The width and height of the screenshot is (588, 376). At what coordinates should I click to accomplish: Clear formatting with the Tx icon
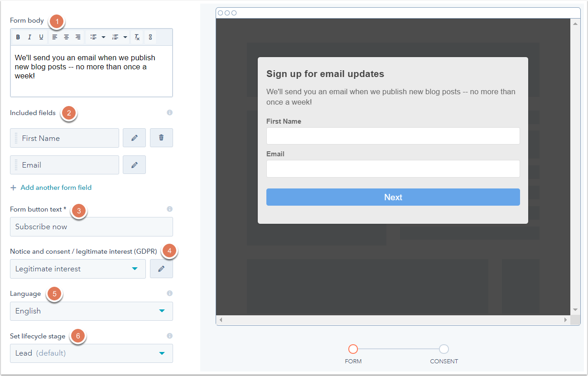pos(137,37)
